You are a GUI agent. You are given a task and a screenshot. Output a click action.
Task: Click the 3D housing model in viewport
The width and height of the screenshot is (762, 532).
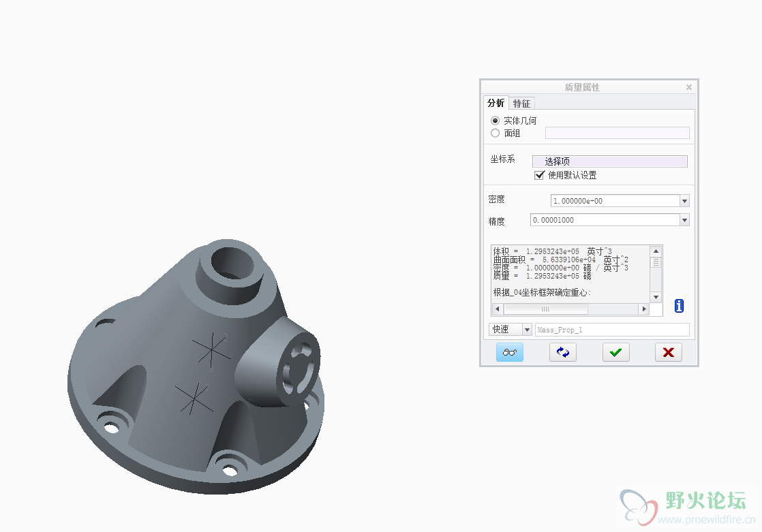[196, 366]
